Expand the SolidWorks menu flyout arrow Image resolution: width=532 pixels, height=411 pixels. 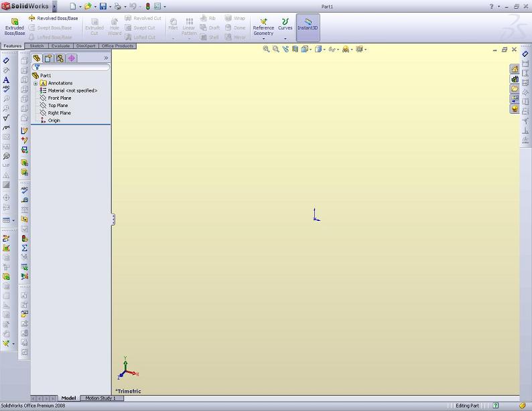[54, 6]
